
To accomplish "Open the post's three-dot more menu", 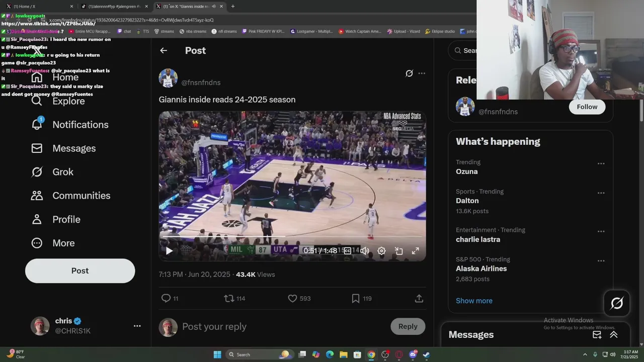I will click(x=422, y=73).
